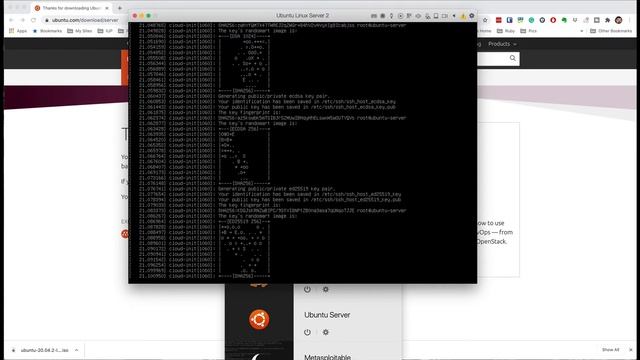Click the ubuntu.com address bar
The image size is (640, 360).
(85, 20)
